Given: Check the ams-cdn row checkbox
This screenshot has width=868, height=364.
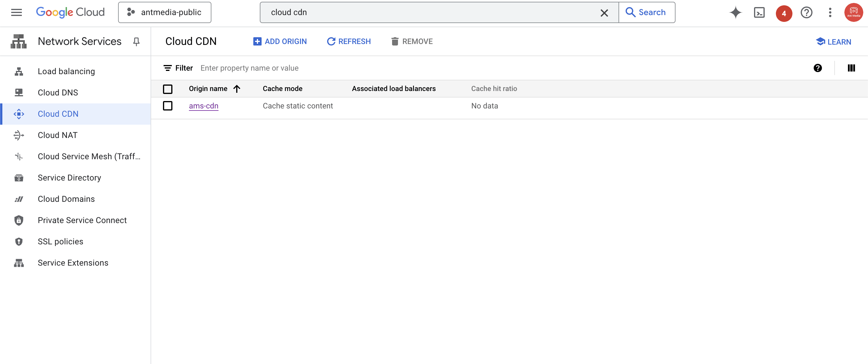Looking at the screenshot, I should tap(167, 106).
